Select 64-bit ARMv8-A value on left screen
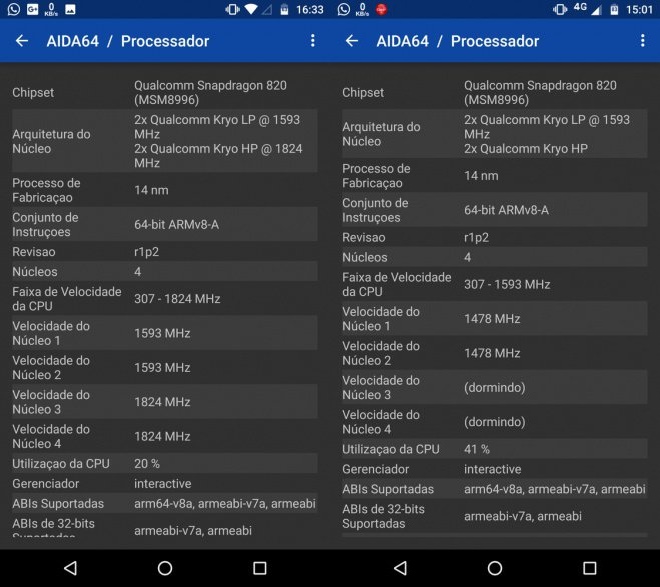This screenshot has height=587, width=660. tap(176, 225)
